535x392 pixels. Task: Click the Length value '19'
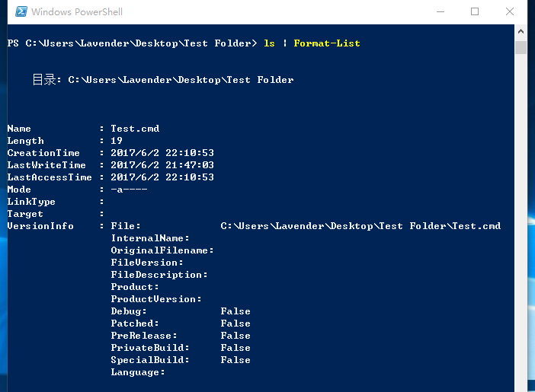117,141
